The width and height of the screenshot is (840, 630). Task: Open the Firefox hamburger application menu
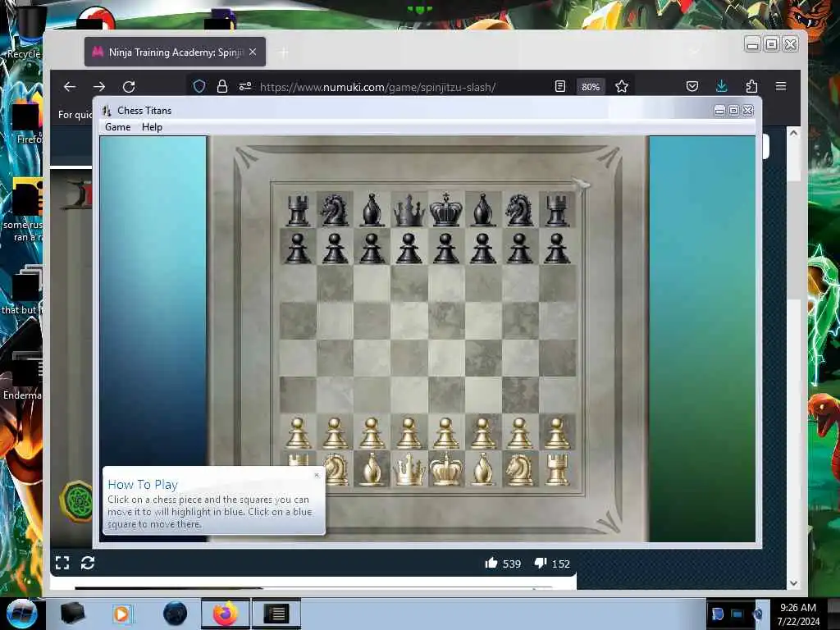[x=781, y=86]
